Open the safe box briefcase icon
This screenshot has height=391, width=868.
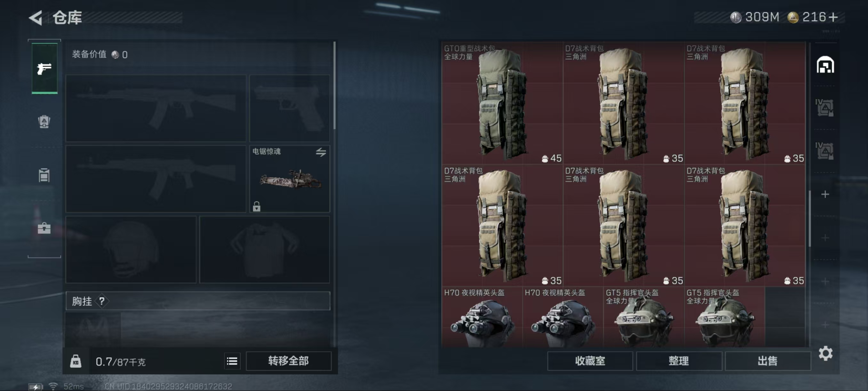tap(44, 228)
